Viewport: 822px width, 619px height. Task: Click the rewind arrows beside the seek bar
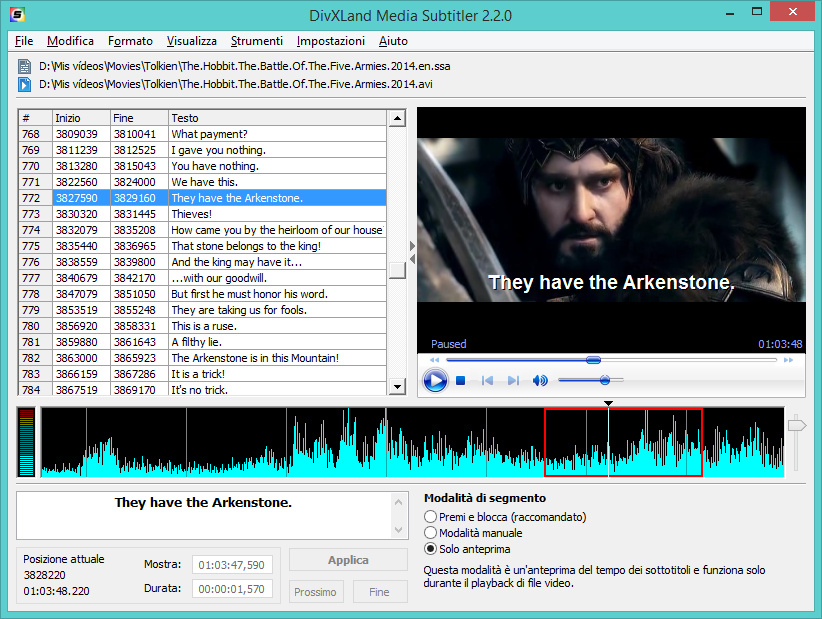pyautogui.click(x=434, y=360)
